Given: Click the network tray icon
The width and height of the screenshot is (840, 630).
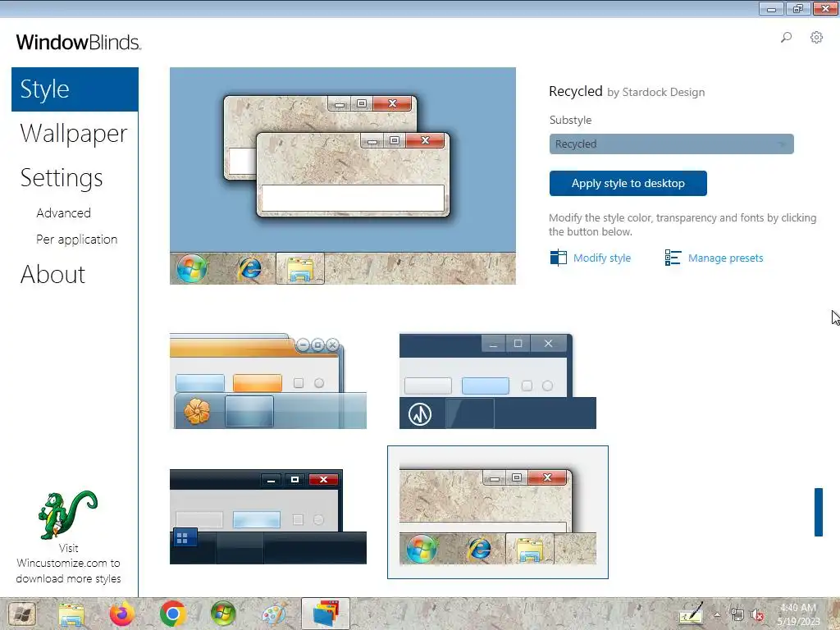Looking at the screenshot, I should point(737,614).
